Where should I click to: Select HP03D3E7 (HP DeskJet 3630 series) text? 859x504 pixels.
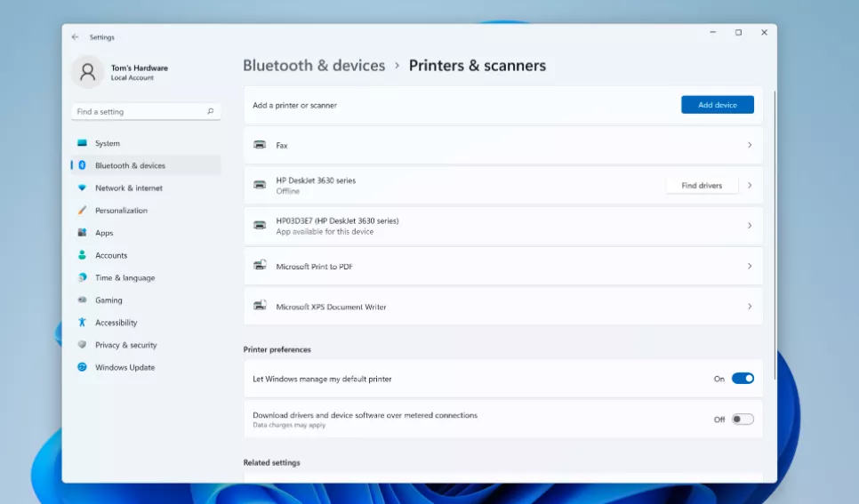(x=338, y=220)
